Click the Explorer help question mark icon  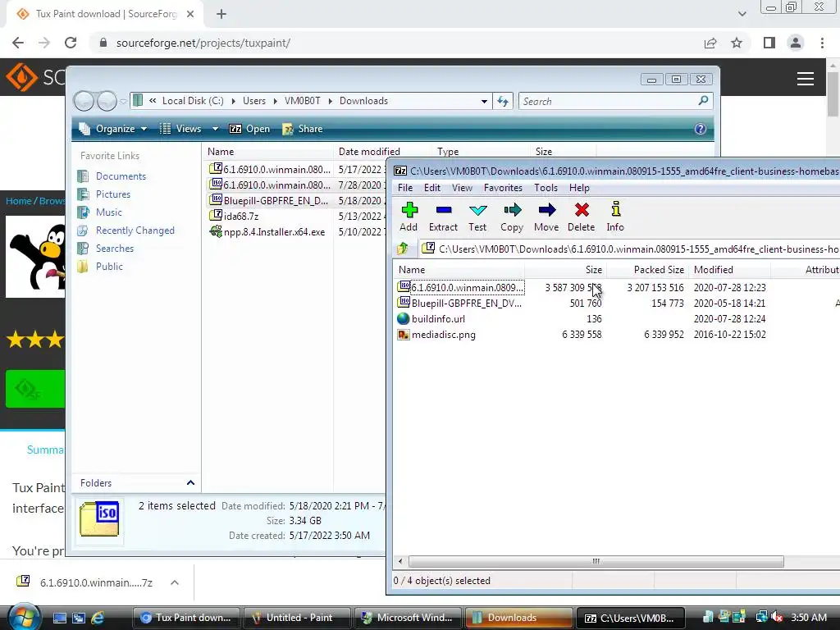(701, 129)
